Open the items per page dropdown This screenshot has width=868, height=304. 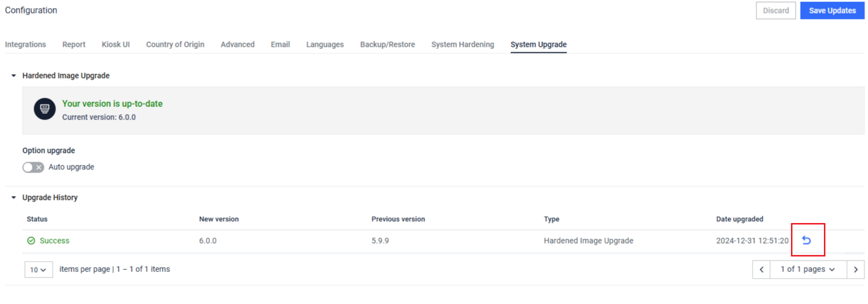38,270
